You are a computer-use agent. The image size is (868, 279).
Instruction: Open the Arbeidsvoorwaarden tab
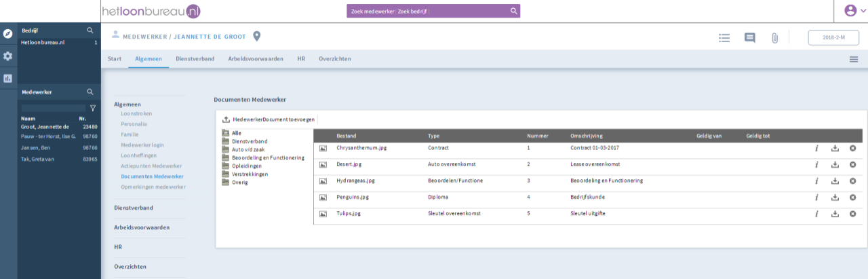(256, 59)
